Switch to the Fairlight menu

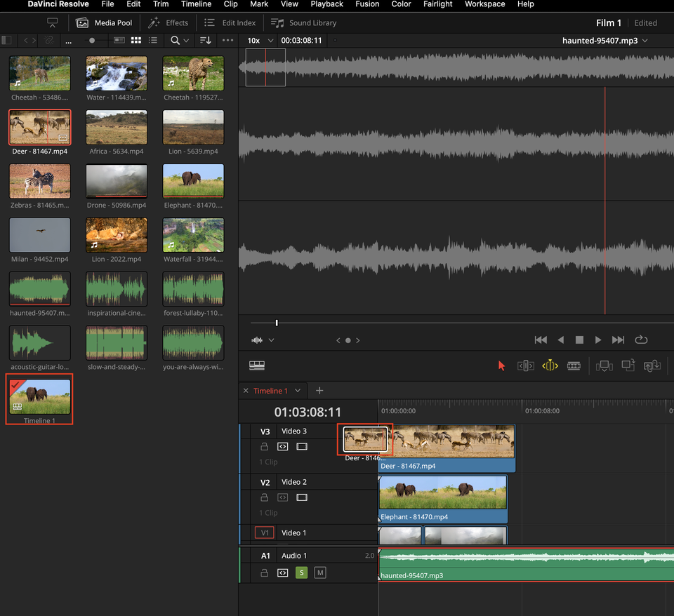pyautogui.click(x=437, y=4)
